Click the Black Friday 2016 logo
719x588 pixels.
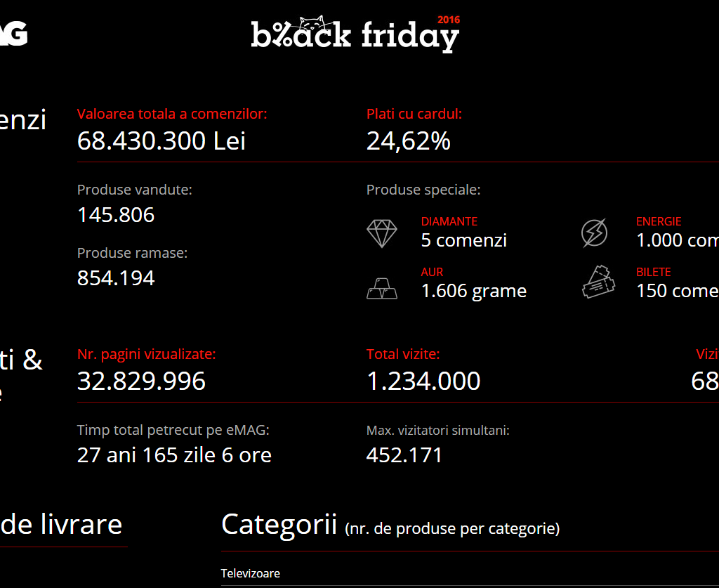click(x=355, y=35)
